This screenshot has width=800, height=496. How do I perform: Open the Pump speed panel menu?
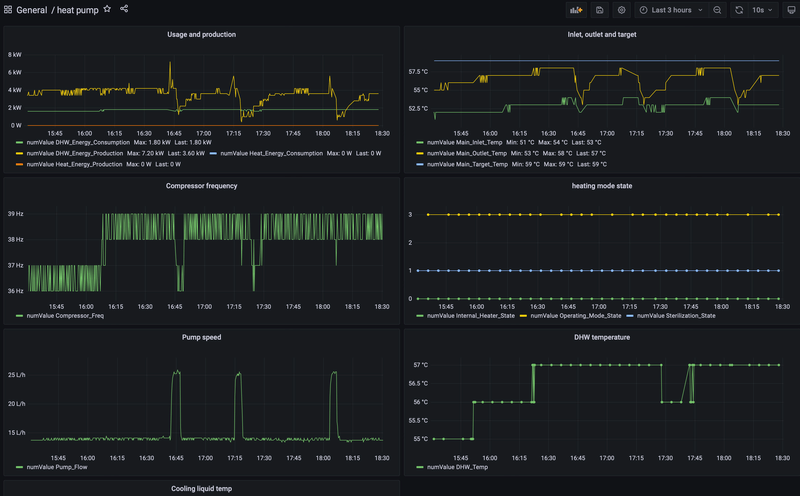coord(201,338)
